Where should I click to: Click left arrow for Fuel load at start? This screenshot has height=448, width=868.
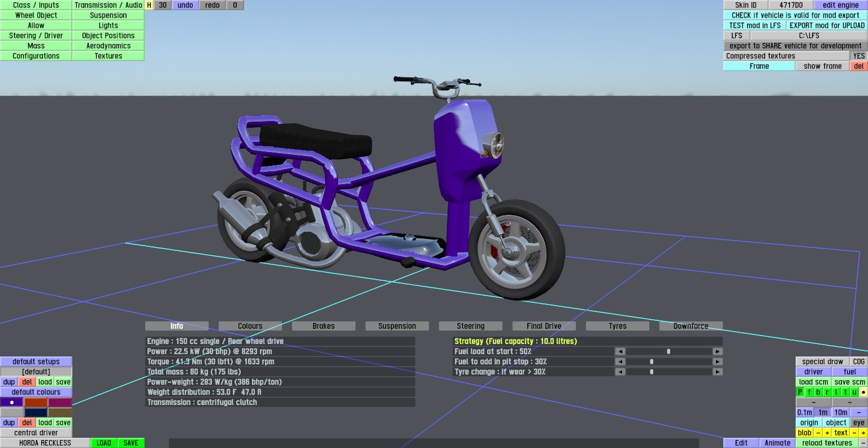click(x=620, y=351)
